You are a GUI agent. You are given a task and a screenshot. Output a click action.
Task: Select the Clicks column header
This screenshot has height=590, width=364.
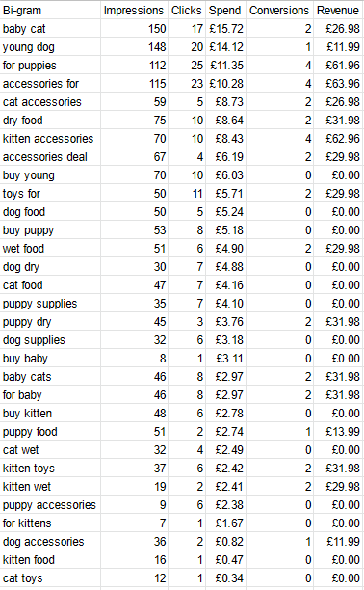(x=187, y=11)
